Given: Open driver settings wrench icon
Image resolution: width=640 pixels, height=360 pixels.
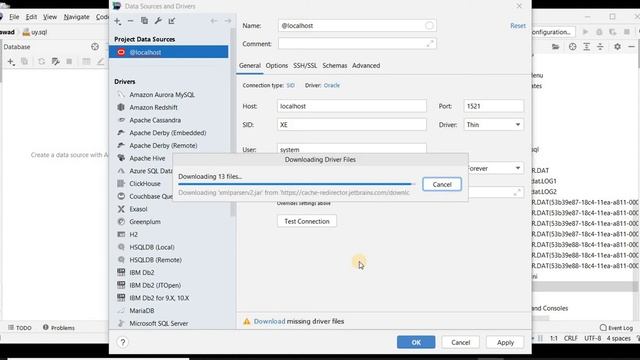Looking at the screenshot, I should point(158,21).
